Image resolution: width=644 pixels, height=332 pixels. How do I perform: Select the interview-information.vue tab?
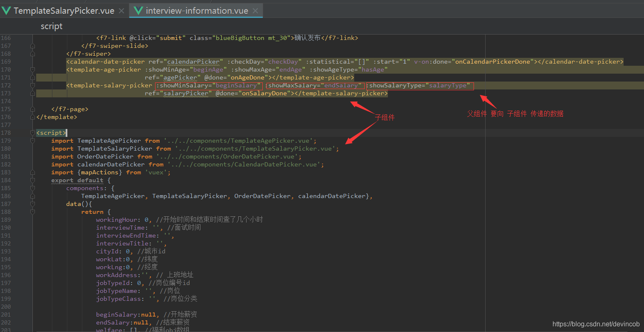(x=197, y=11)
